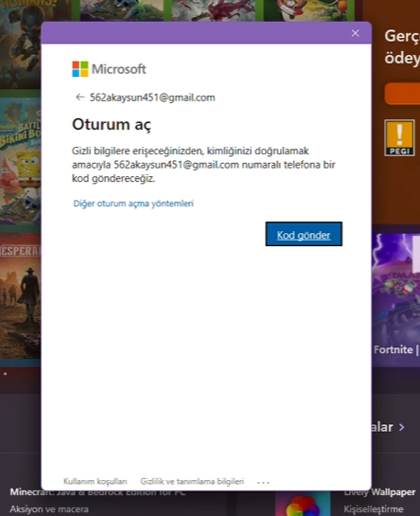Click the orange button under the Gerç headline

pos(402,94)
